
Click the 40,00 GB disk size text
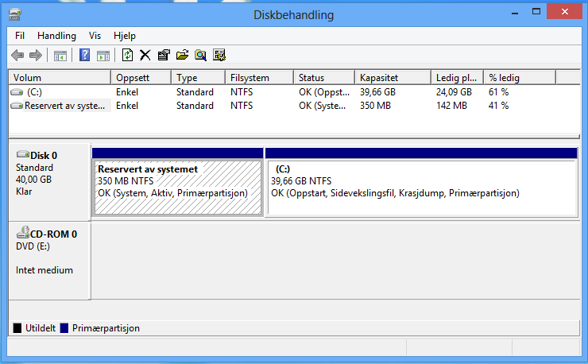tap(33, 180)
